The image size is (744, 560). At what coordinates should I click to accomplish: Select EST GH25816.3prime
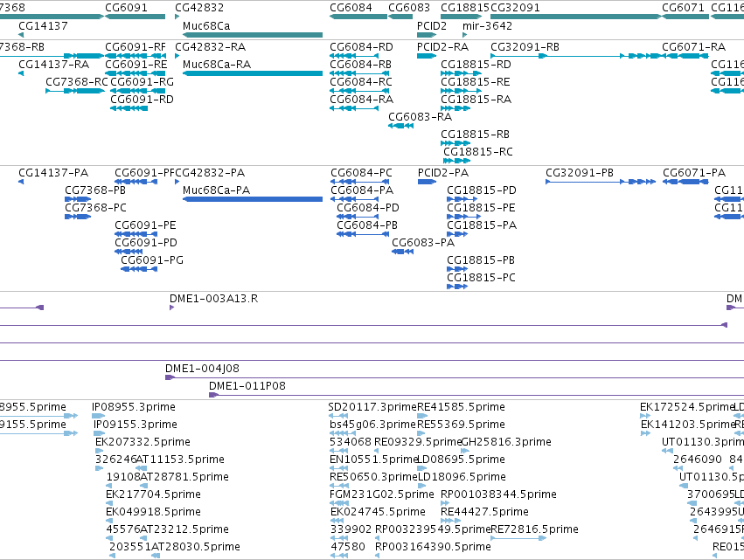506,442
